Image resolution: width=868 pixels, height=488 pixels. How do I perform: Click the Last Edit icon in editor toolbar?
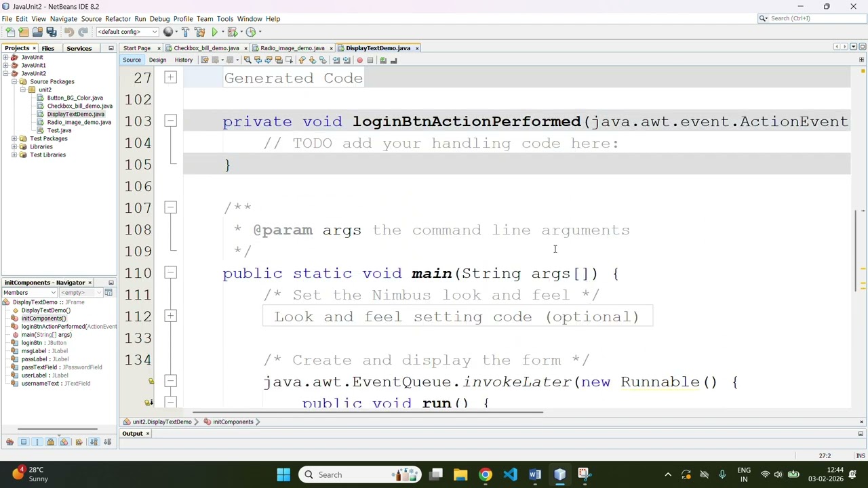click(x=204, y=60)
